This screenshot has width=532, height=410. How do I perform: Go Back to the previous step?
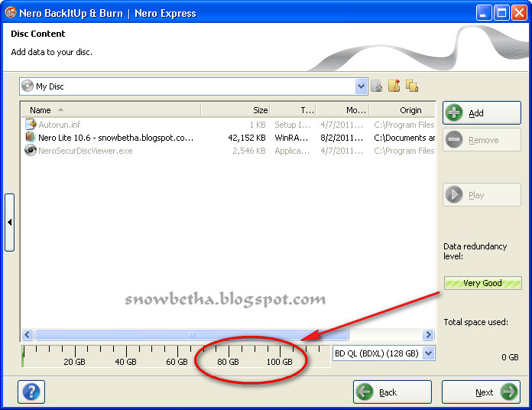click(393, 392)
